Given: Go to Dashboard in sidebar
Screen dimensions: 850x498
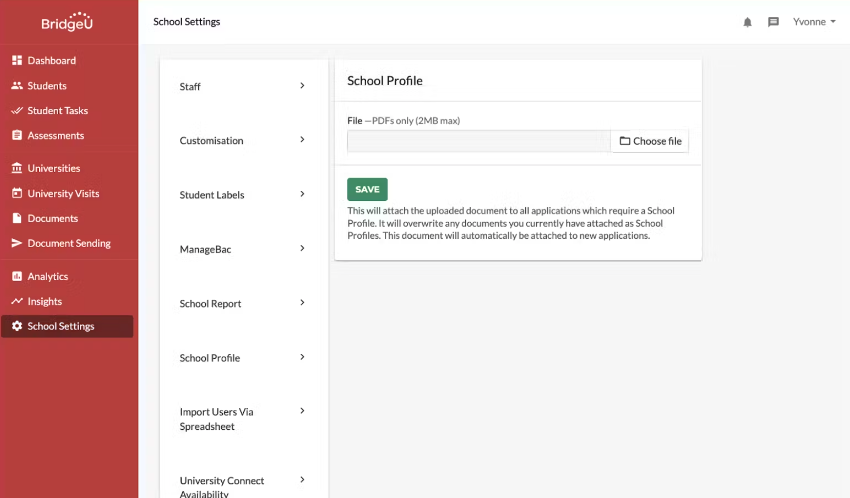Looking at the screenshot, I should (51, 60).
